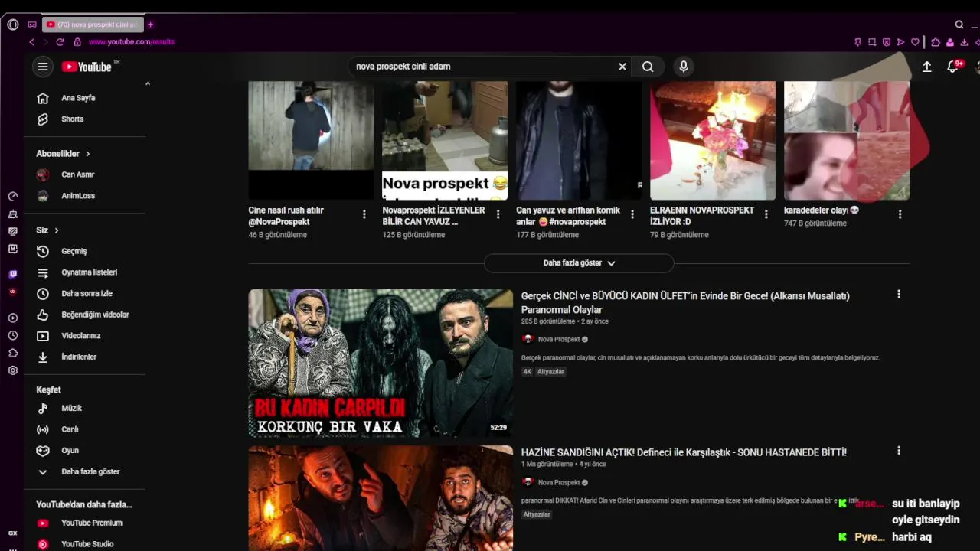
Task: Open options for 'karadedeler olayı' short
Action: [x=900, y=214]
